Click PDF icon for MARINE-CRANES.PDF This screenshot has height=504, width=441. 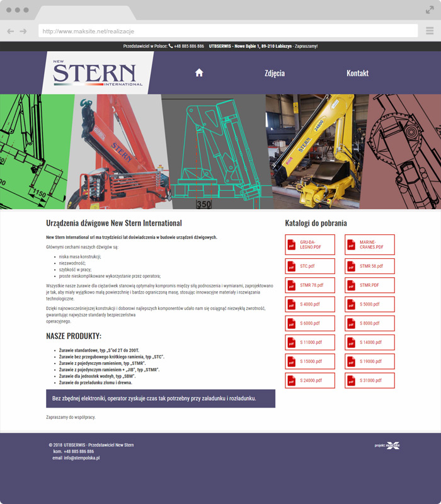coord(352,245)
